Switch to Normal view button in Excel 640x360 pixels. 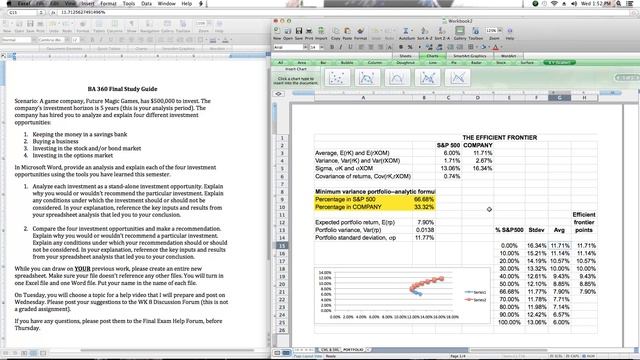[x=277, y=352]
